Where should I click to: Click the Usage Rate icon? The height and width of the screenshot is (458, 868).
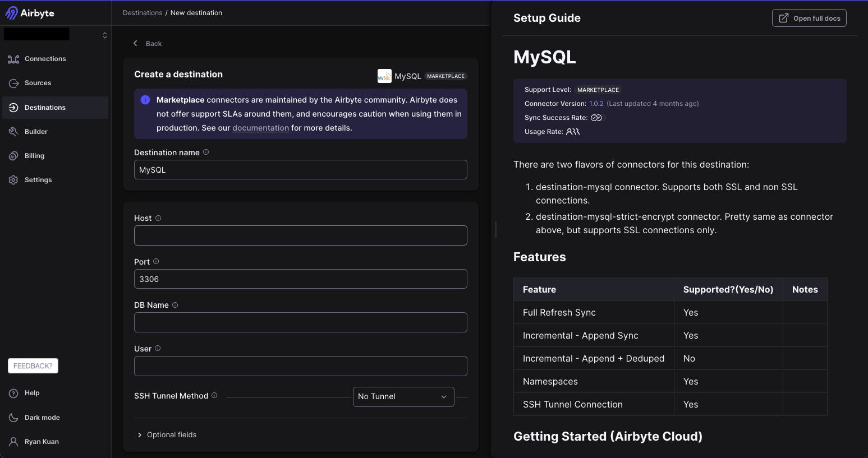(x=573, y=131)
